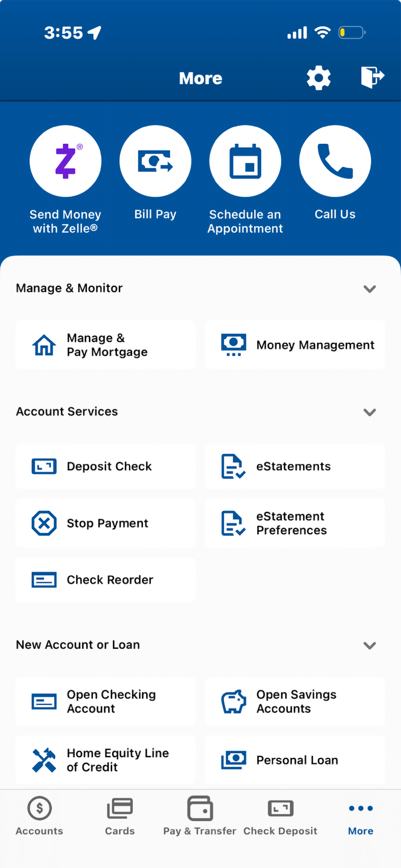
Task: Tap the New Account or Loan heading
Action: click(78, 645)
